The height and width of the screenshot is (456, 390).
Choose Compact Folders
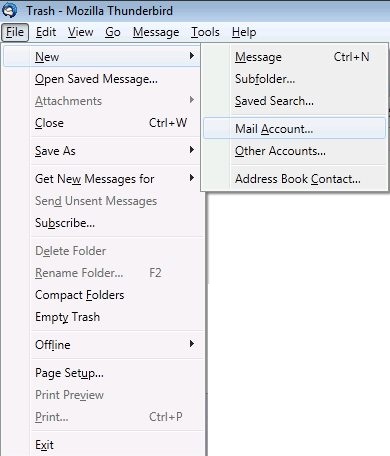pyautogui.click(x=103, y=295)
